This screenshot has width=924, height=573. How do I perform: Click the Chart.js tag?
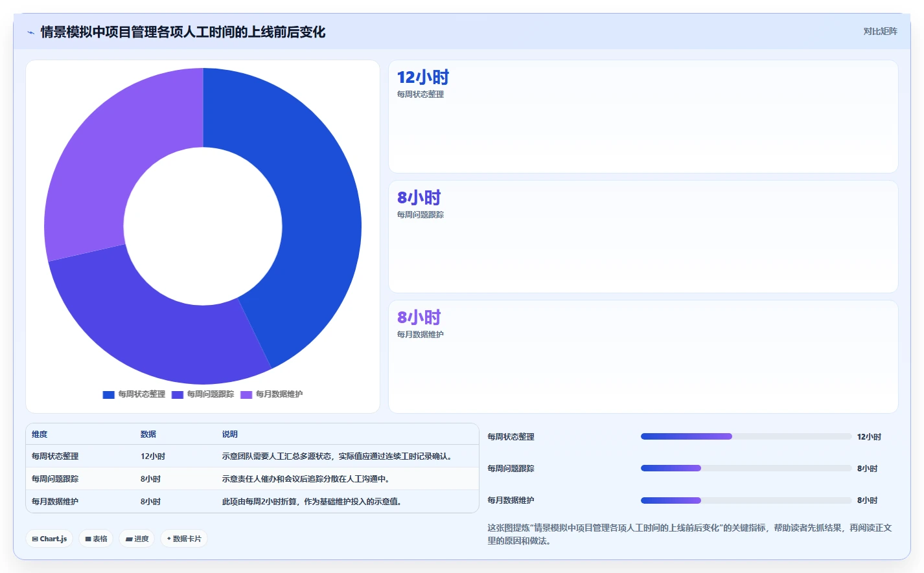[x=49, y=539]
